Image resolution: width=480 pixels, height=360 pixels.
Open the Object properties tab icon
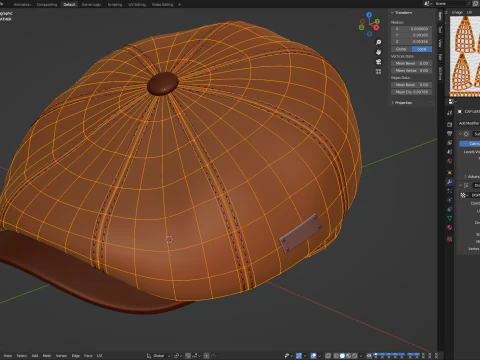pyautogui.click(x=450, y=173)
